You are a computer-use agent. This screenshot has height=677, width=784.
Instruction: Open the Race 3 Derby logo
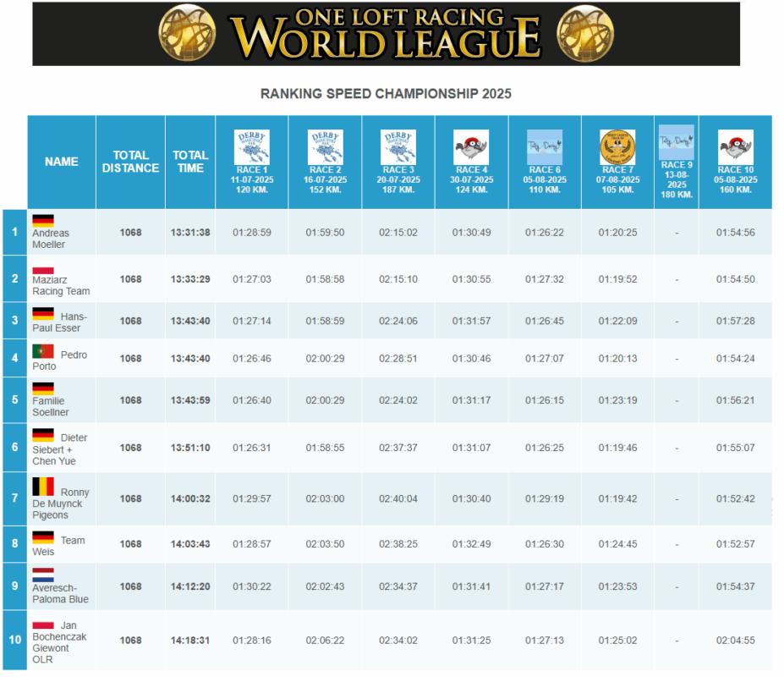click(x=398, y=147)
